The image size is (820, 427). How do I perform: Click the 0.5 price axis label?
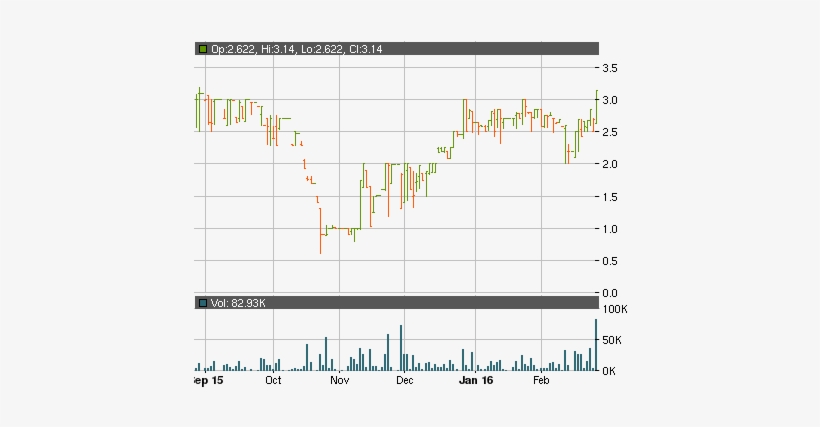(610, 261)
